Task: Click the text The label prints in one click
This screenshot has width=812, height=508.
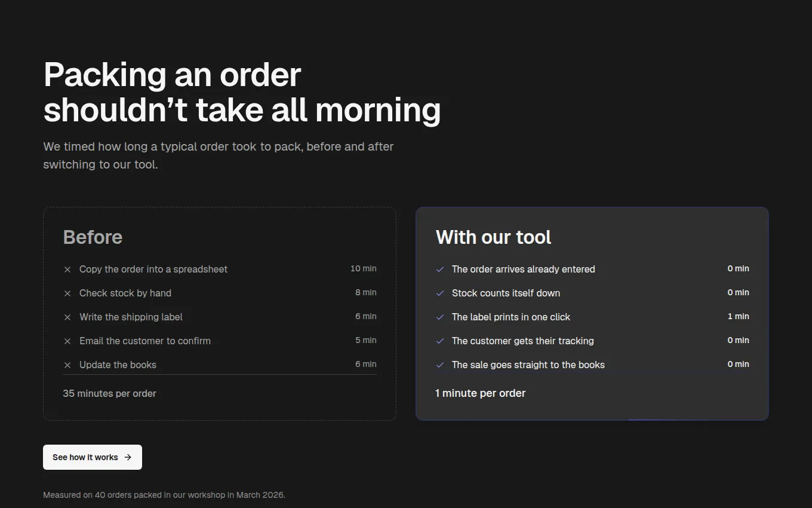Action: (x=511, y=317)
